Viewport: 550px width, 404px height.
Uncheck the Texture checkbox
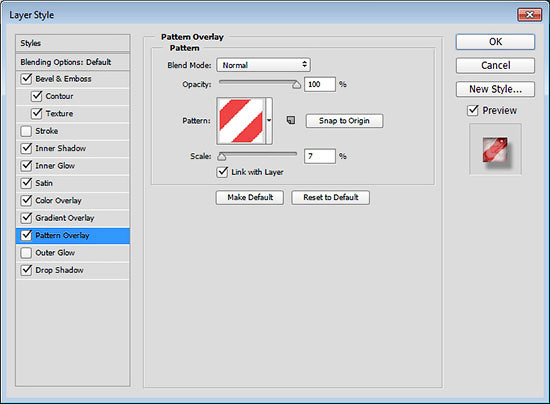[36, 114]
